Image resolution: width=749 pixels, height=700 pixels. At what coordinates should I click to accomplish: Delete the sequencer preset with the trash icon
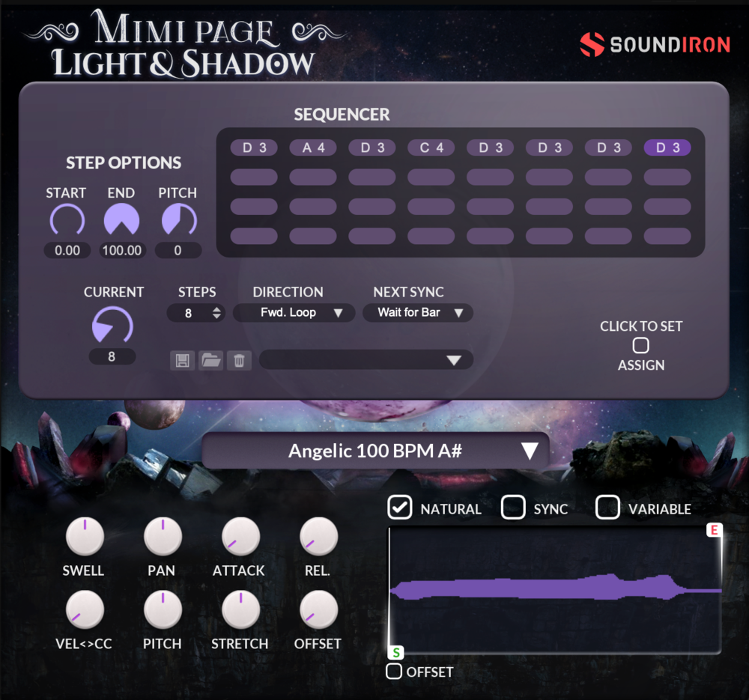[x=239, y=360]
